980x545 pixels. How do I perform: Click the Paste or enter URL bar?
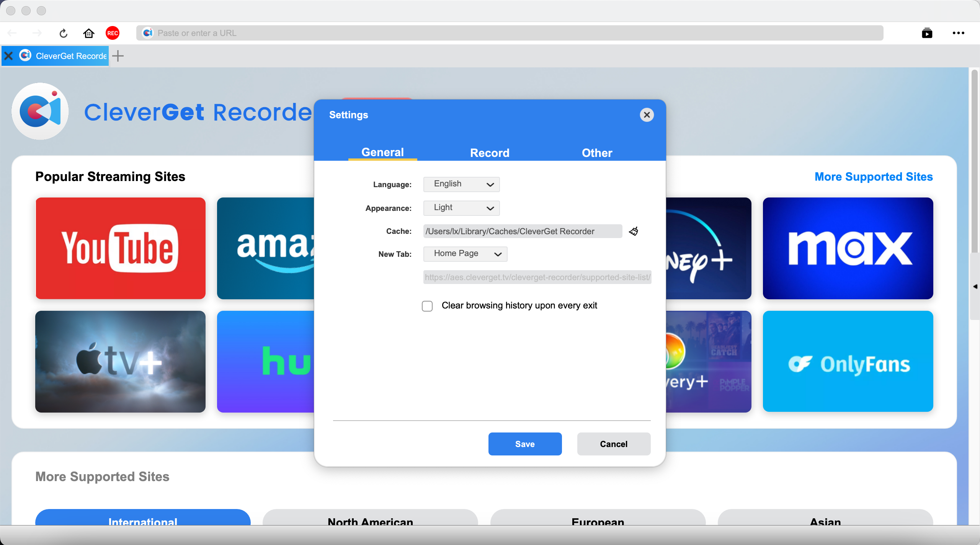coord(510,33)
